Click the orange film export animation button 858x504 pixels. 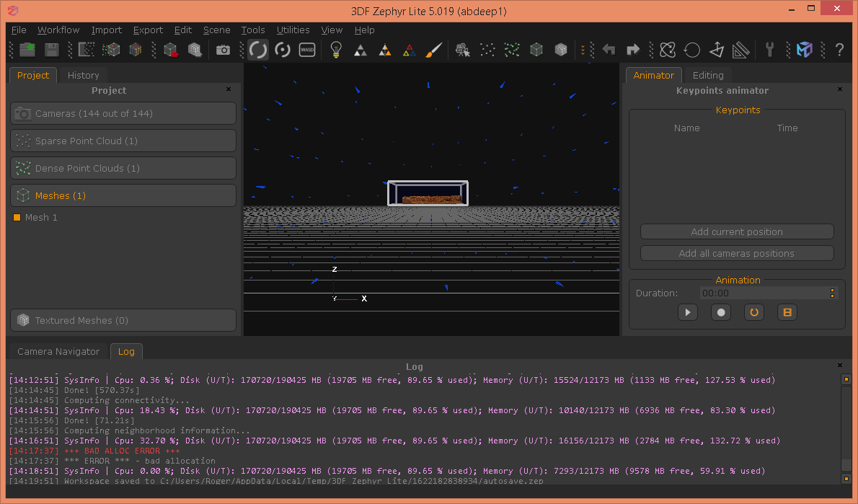pos(787,312)
